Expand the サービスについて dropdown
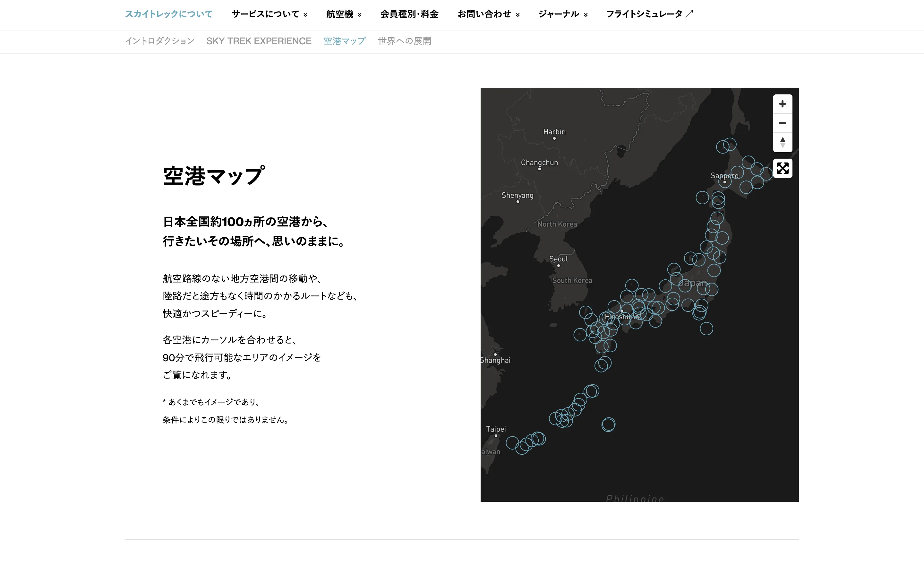924x578 pixels. tap(269, 14)
